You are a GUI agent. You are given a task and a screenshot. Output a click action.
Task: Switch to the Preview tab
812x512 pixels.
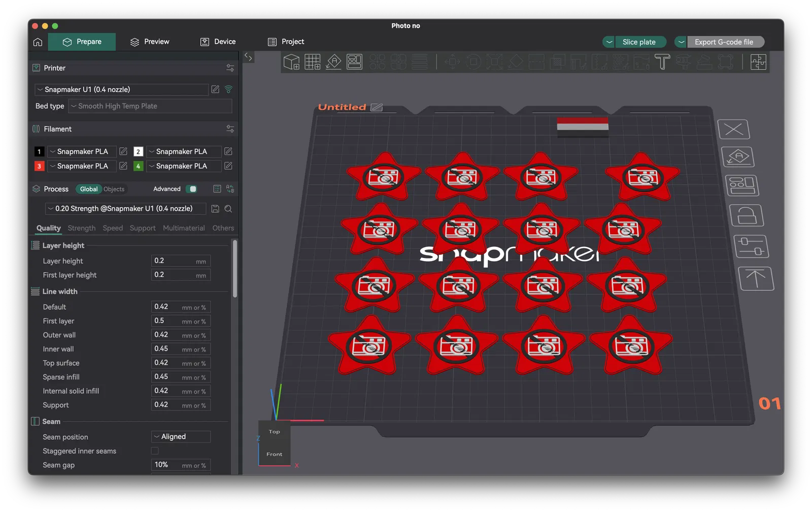pos(150,42)
